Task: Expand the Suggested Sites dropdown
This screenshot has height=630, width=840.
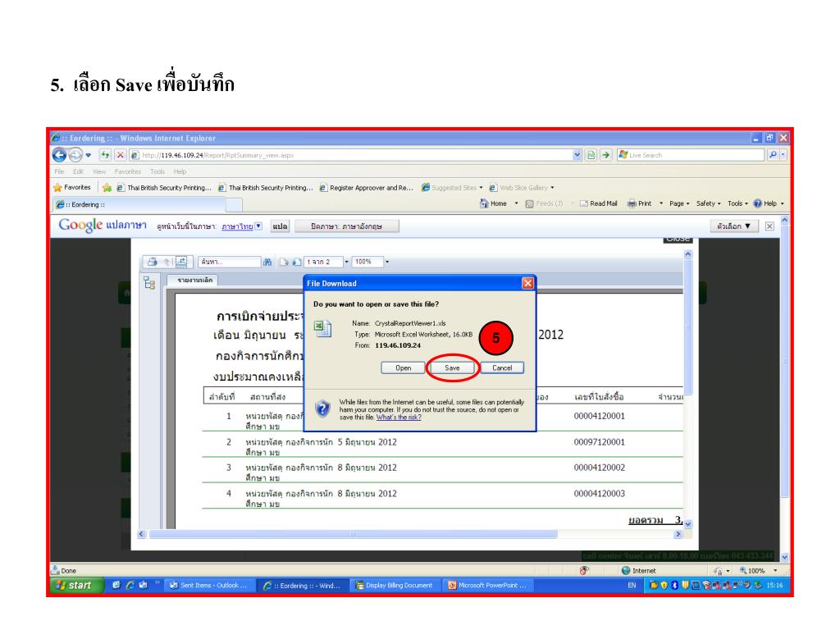Action: pos(481,188)
